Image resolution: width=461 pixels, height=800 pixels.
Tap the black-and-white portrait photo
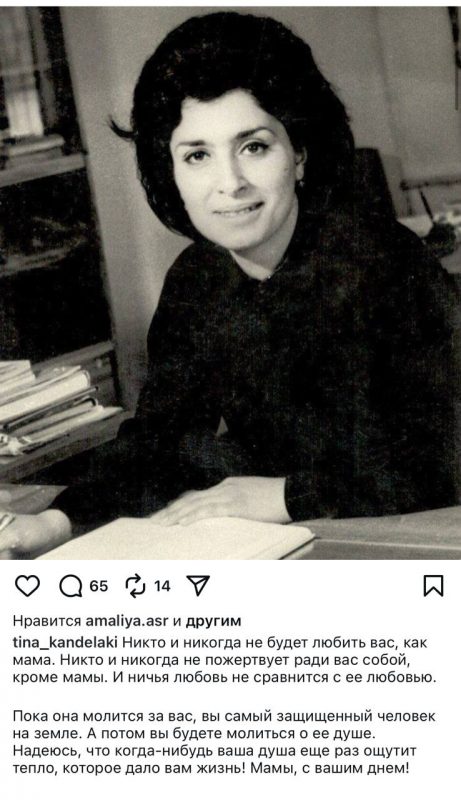coord(230,283)
